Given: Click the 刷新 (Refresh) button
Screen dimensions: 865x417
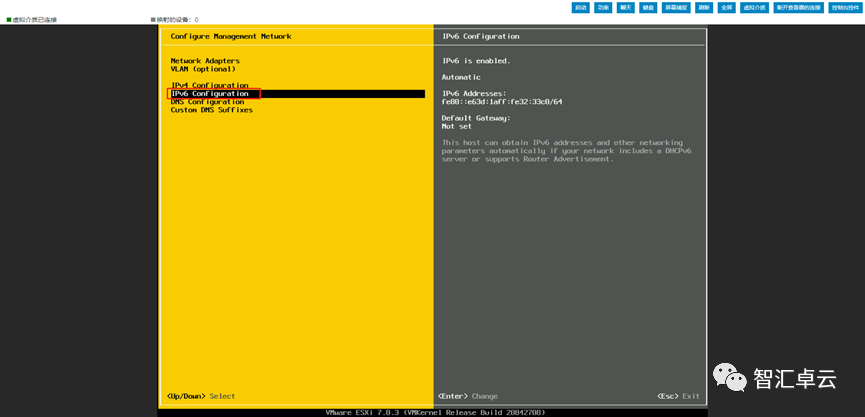Looking at the screenshot, I should coord(703,8).
